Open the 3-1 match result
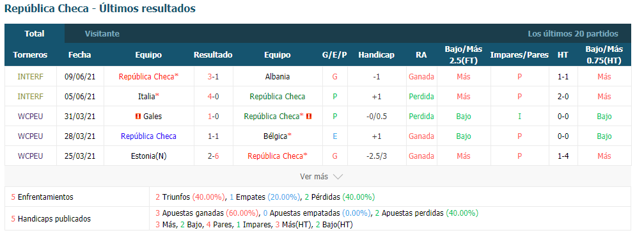 pyautogui.click(x=213, y=77)
